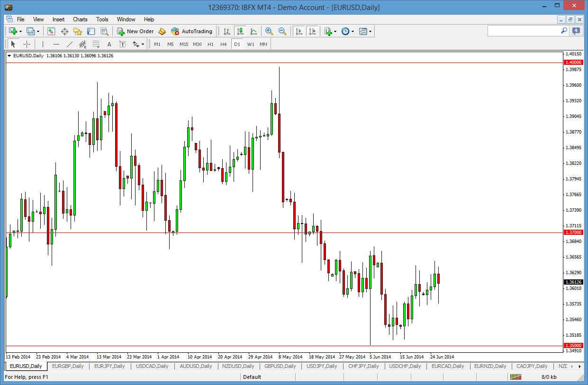This screenshot has height=385, width=588.
Task: Select the horizontal line drawing tool
Action: click(56, 44)
